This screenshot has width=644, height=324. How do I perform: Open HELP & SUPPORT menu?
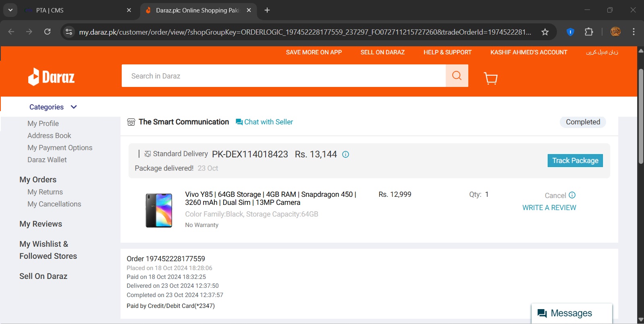pos(447,52)
